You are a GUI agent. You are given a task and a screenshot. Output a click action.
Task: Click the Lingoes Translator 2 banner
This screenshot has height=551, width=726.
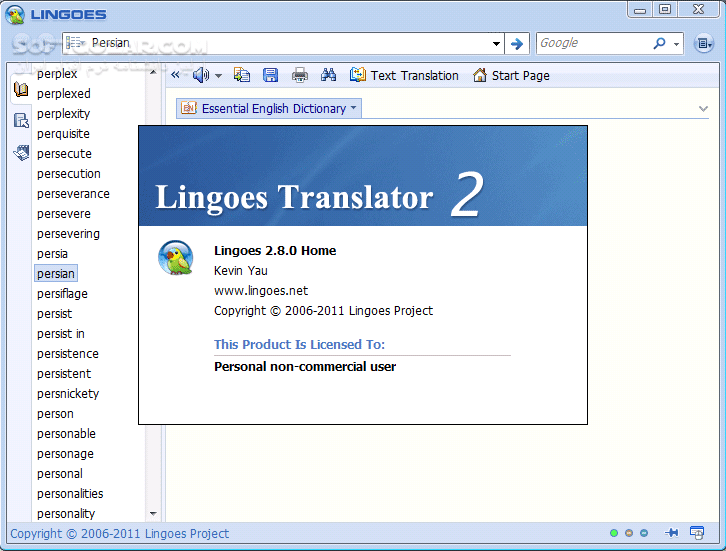[363, 176]
